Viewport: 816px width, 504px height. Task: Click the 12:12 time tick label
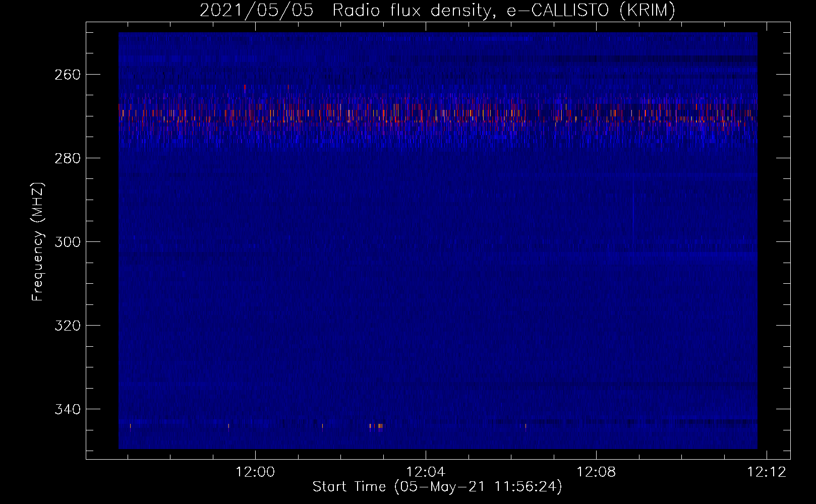pos(767,472)
